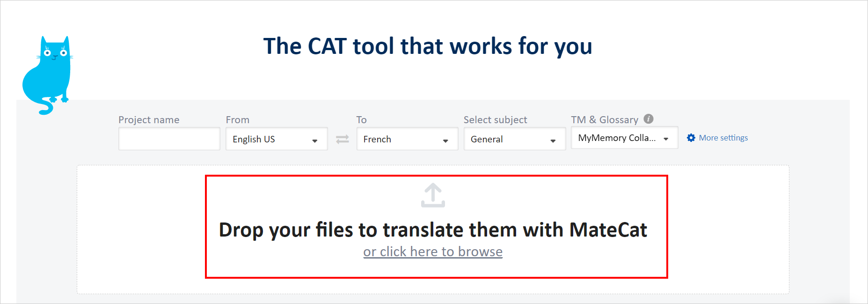Focus the Project name input field
The height and width of the screenshot is (304, 868).
click(169, 139)
